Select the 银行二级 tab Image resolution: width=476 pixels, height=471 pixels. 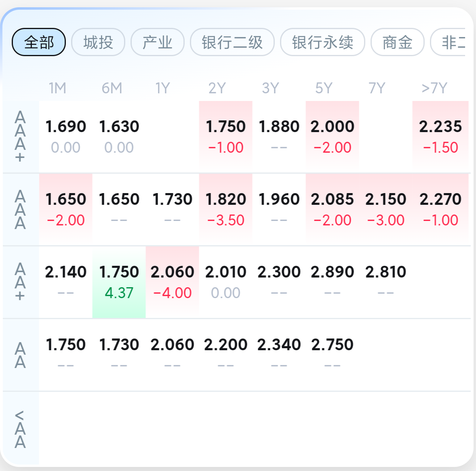(x=232, y=42)
